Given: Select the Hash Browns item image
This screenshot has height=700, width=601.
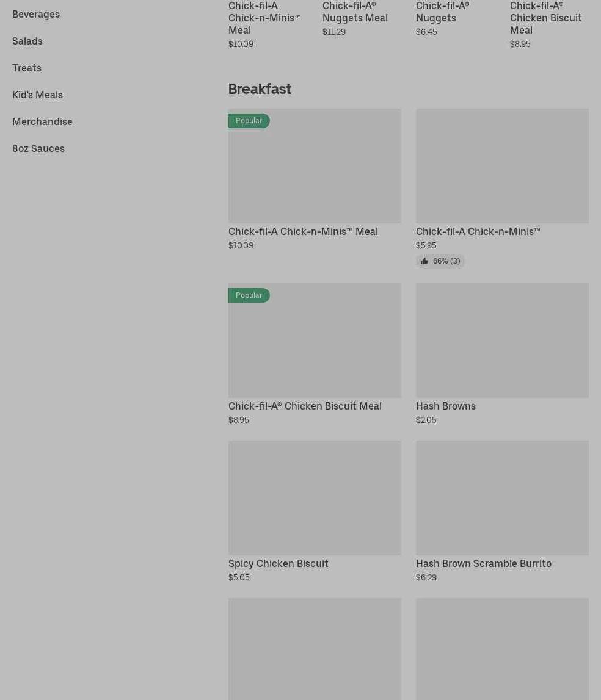Looking at the screenshot, I should coord(502,341).
